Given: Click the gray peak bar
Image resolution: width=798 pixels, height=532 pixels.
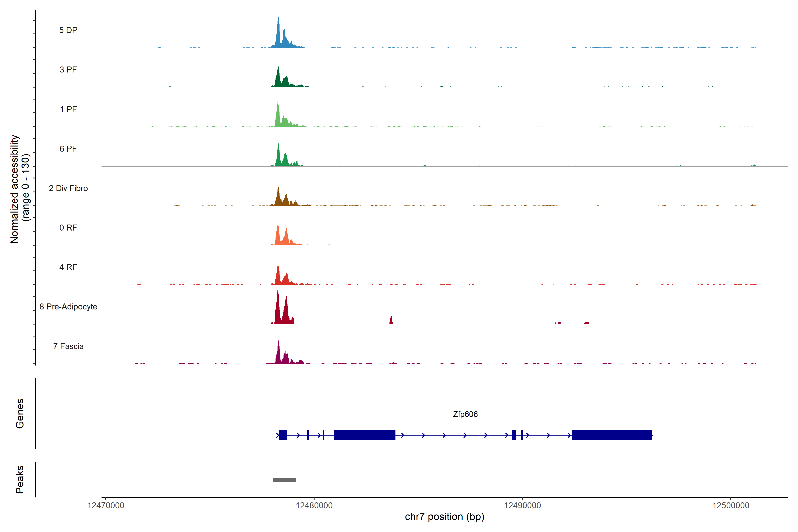Looking at the screenshot, I should pos(284,480).
